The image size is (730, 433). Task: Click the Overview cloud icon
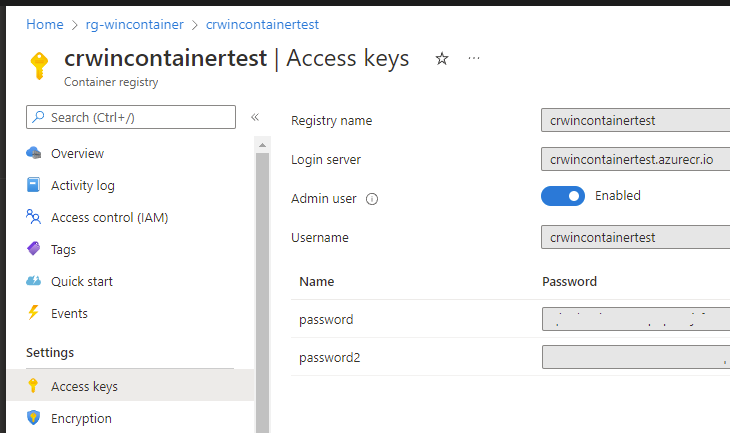(x=34, y=153)
